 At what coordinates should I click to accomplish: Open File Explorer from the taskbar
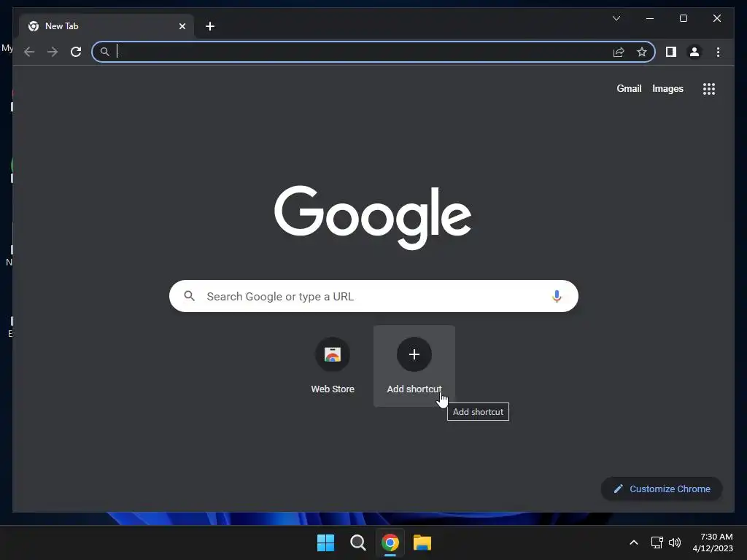coord(422,542)
